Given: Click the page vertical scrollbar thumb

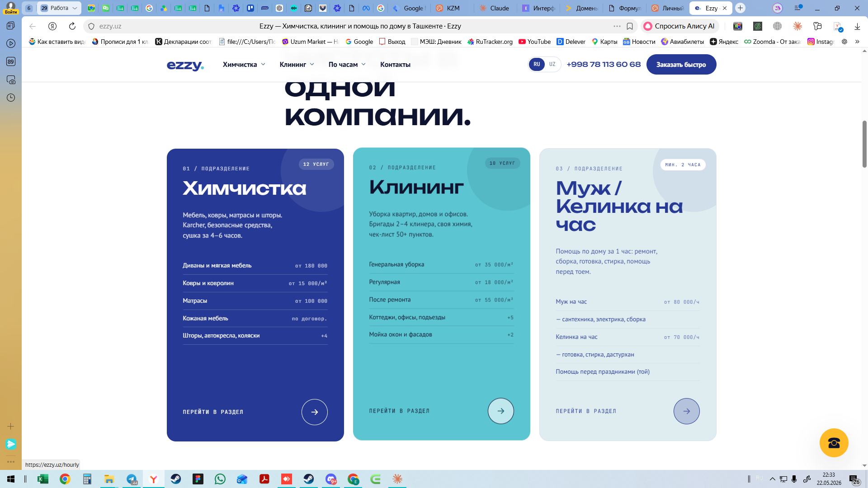Looking at the screenshot, I should pyautogui.click(x=864, y=144).
